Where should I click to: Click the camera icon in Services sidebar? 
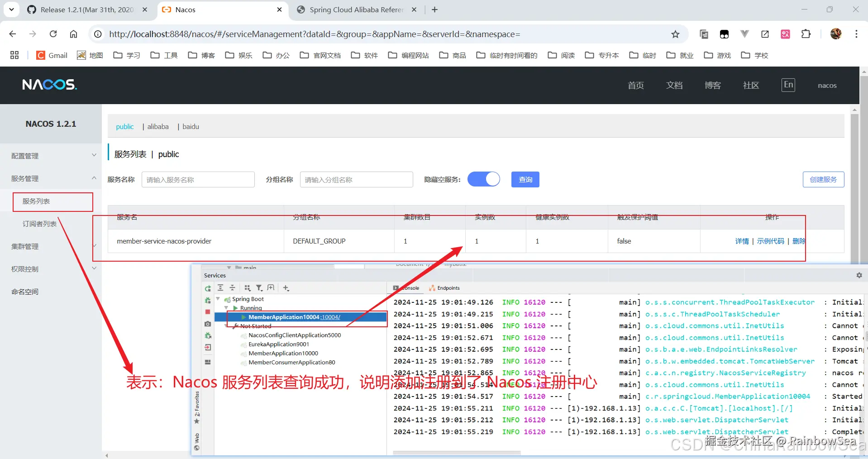pyautogui.click(x=208, y=324)
